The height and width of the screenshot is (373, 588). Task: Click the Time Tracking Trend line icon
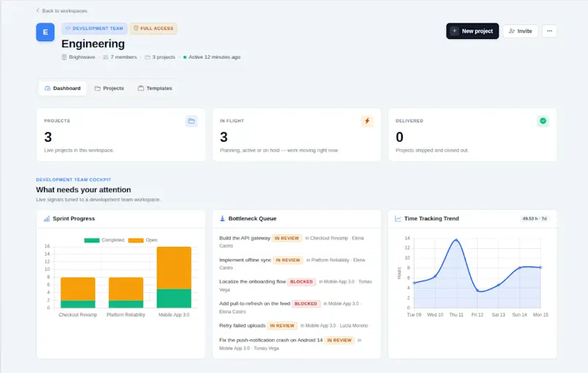pyautogui.click(x=398, y=219)
